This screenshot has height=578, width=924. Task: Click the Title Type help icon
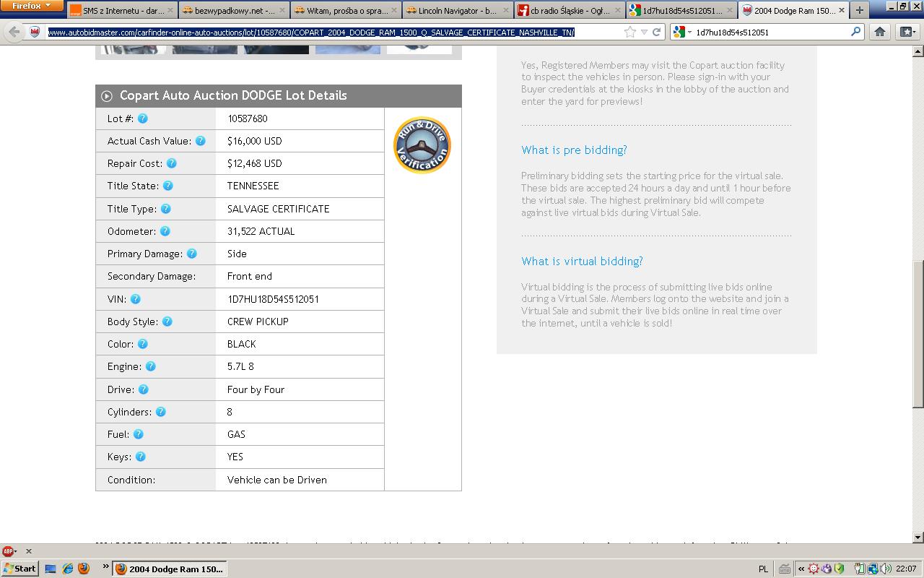pos(166,209)
